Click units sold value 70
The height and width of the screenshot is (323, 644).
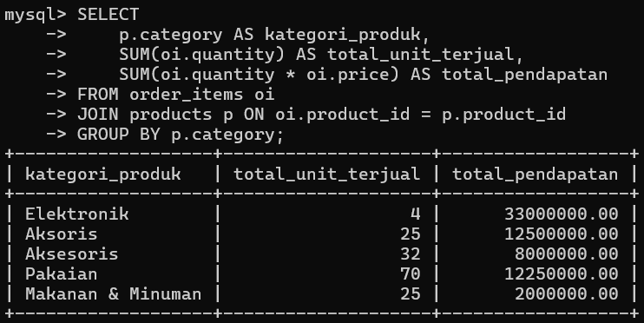click(410, 274)
